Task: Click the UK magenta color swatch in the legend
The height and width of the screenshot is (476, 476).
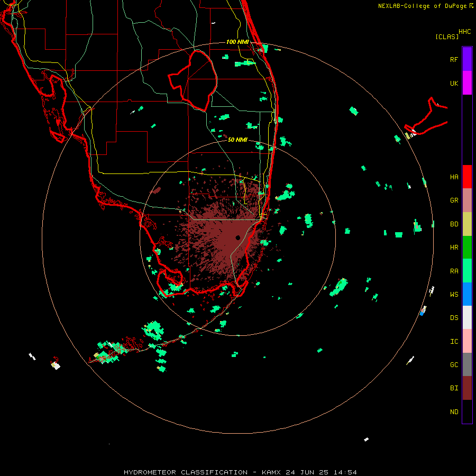Action: (x=467, y=83)
